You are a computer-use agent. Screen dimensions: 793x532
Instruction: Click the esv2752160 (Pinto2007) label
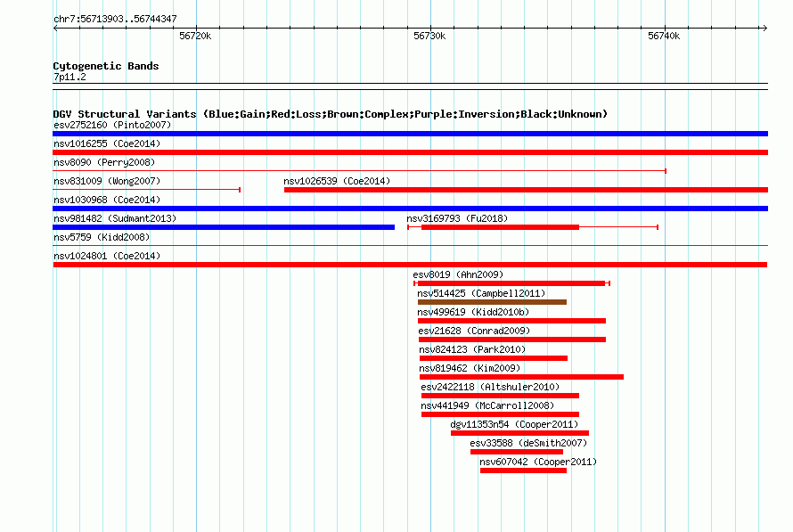[x=112, y=125]
